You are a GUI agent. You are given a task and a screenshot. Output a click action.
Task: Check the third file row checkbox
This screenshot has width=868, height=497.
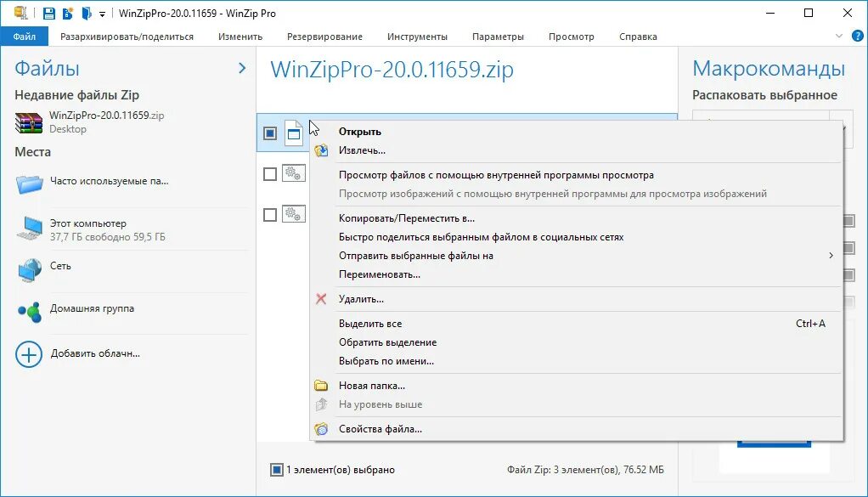tap(269, 215)
